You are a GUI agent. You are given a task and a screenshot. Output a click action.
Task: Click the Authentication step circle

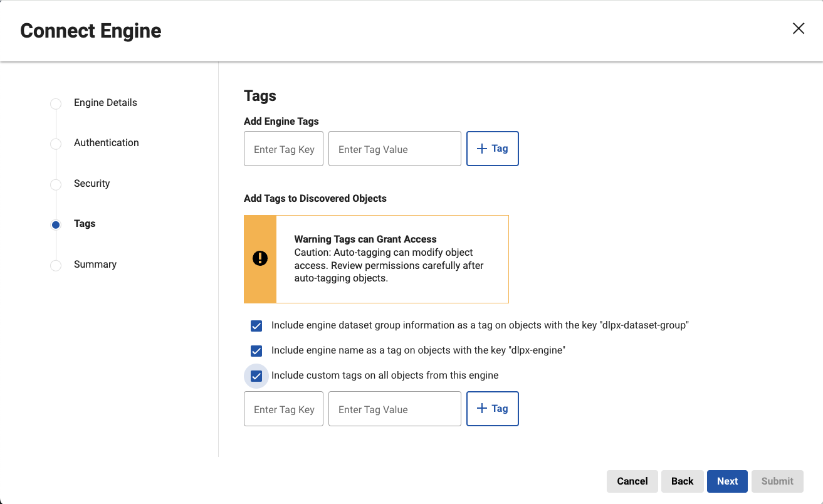pos(56,144)
